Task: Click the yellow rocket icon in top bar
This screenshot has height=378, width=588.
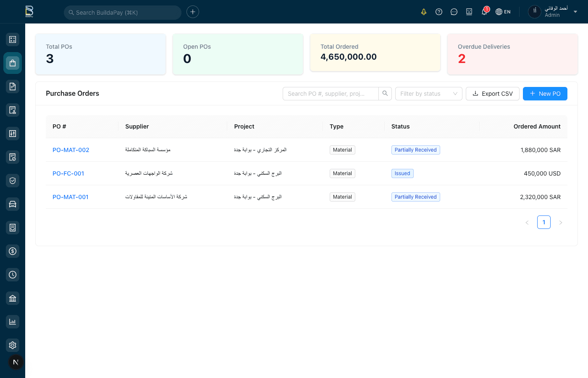Action: 424,12
